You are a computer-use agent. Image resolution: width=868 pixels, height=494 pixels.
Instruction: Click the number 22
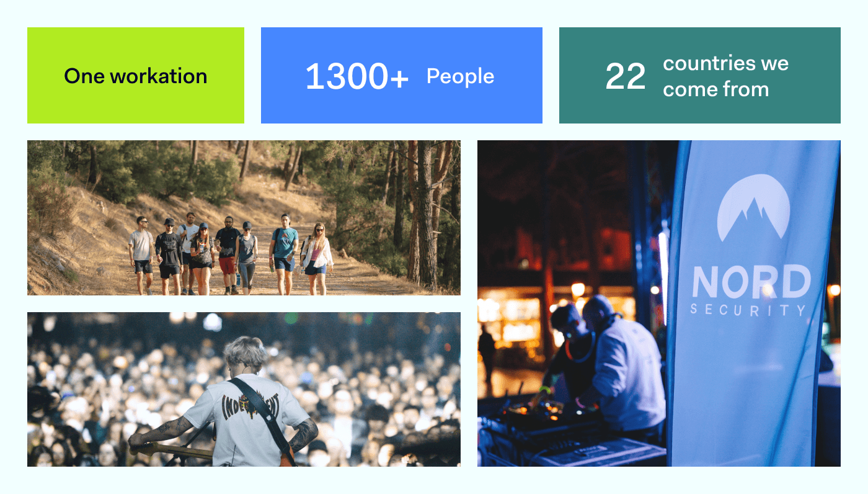[x=626, y=77]
